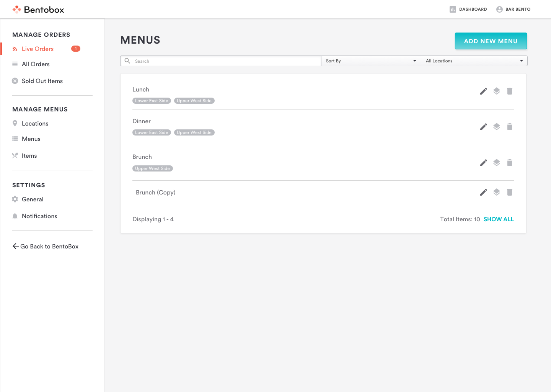Click the Bar Bento user avatar icon

499,9
